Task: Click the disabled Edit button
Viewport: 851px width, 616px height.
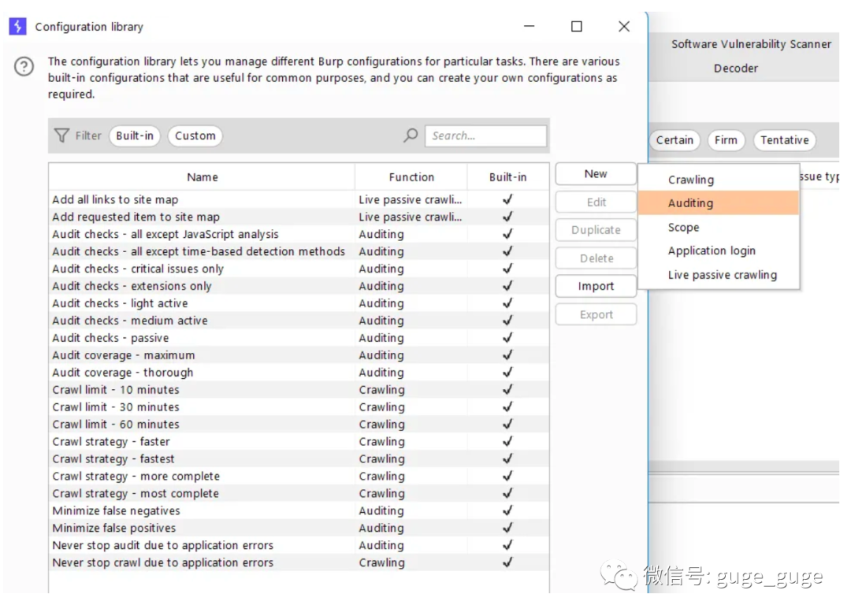Action: [596, 202]
